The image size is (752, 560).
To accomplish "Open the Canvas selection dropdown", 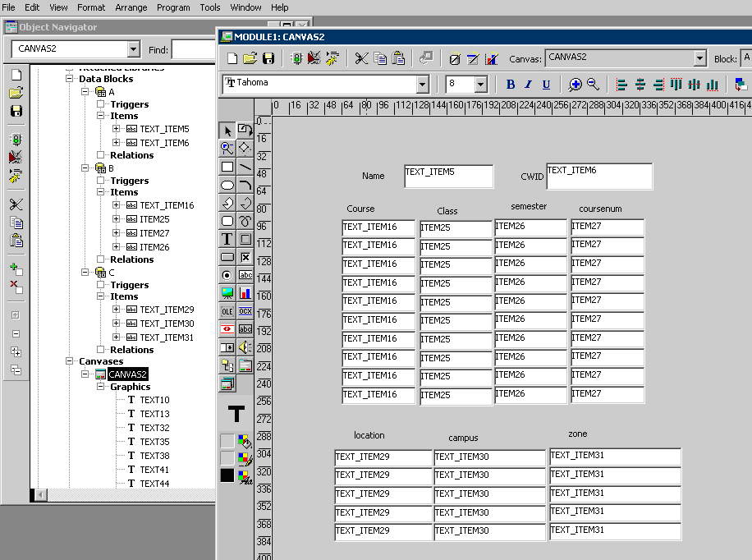I will [699, 58].
